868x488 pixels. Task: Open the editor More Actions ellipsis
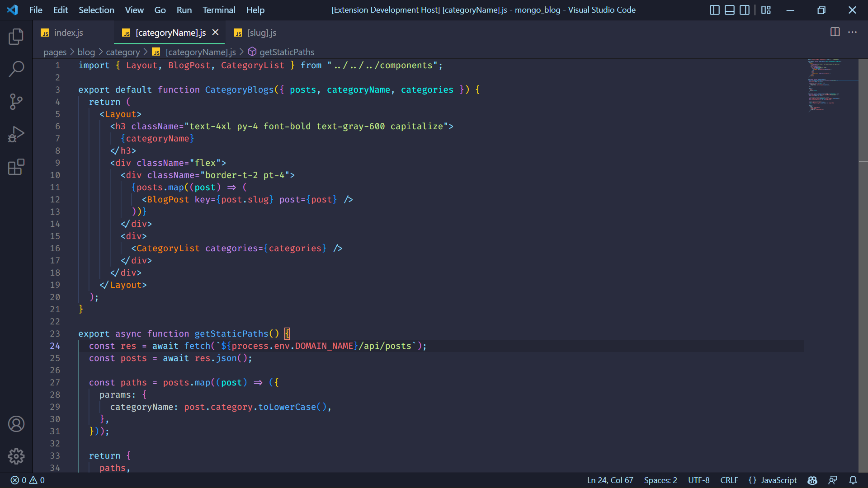pyautogui.click(x=852, y=32)
